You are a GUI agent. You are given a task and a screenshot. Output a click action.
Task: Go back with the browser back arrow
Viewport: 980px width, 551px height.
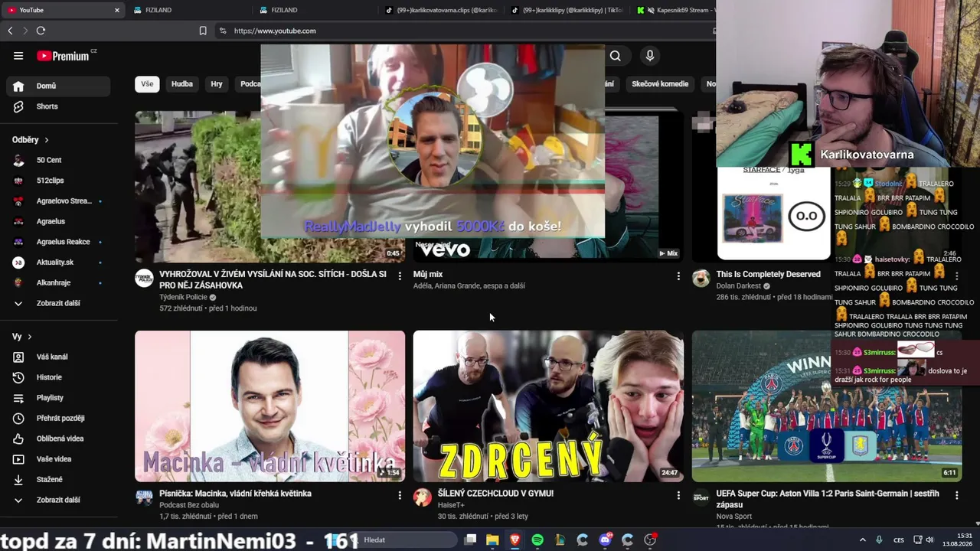click(x=10, y=31)
